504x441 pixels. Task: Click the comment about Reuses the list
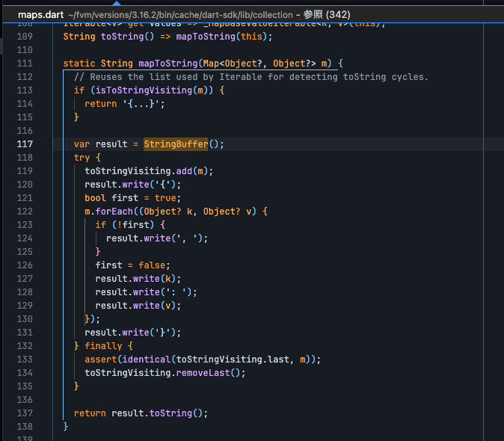tap(251, 77)
